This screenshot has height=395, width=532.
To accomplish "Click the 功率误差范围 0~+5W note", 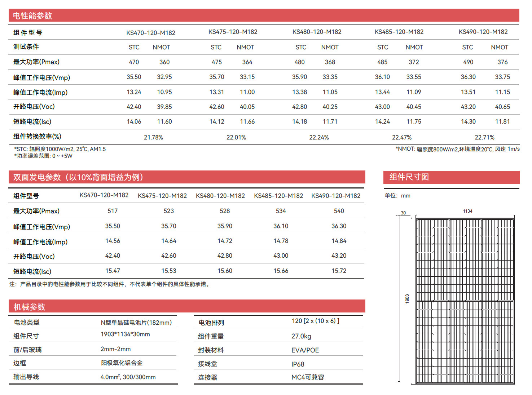I will [x=43, y=156].
